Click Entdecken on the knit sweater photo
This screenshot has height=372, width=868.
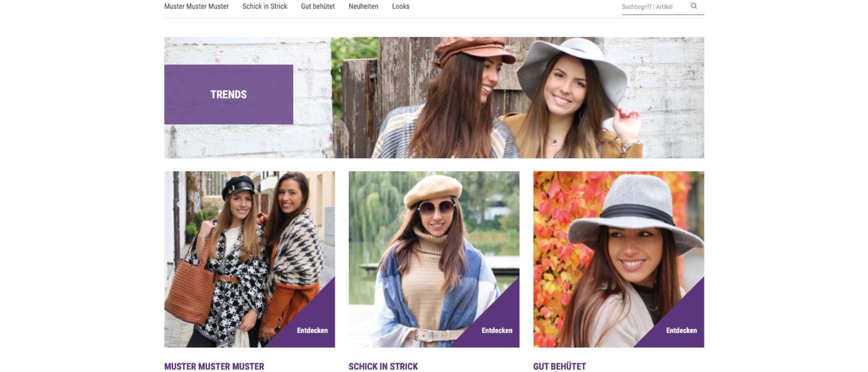497,330
